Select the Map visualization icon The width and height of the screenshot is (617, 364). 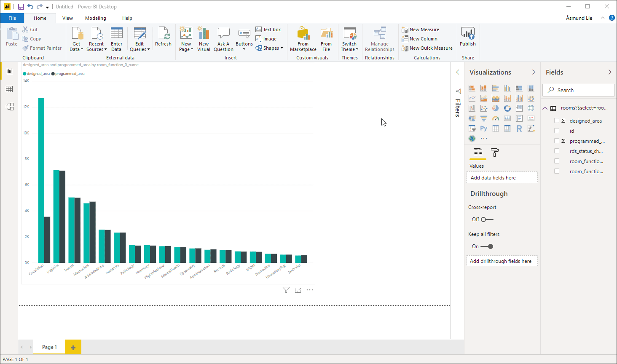531,108
